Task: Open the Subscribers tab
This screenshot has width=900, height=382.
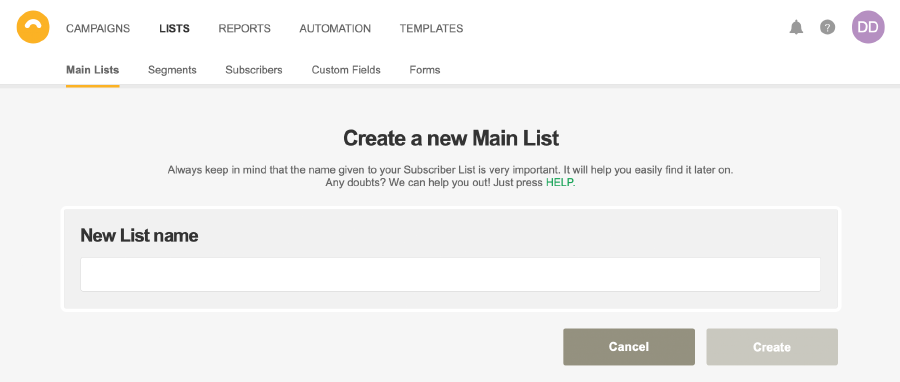Action: click(x=254, y=70)
